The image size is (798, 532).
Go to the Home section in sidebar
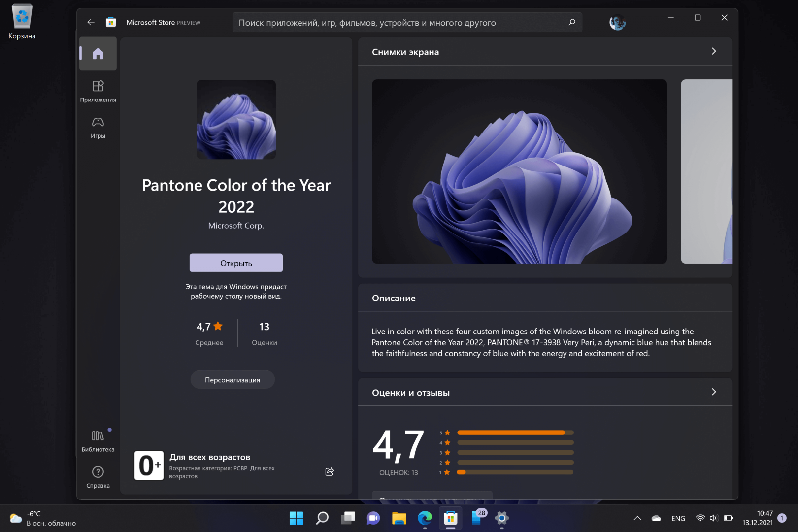pos(98,54)
